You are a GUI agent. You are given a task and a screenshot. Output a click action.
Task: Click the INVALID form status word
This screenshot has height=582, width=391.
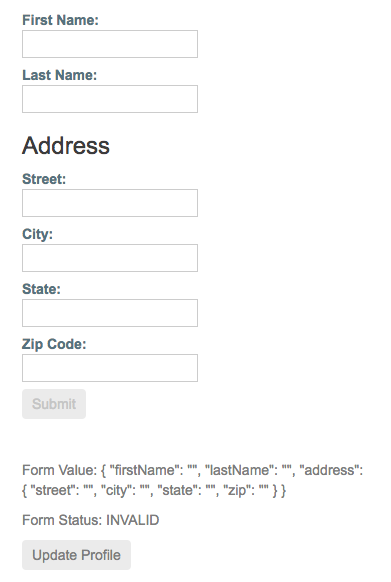[133, 520]
